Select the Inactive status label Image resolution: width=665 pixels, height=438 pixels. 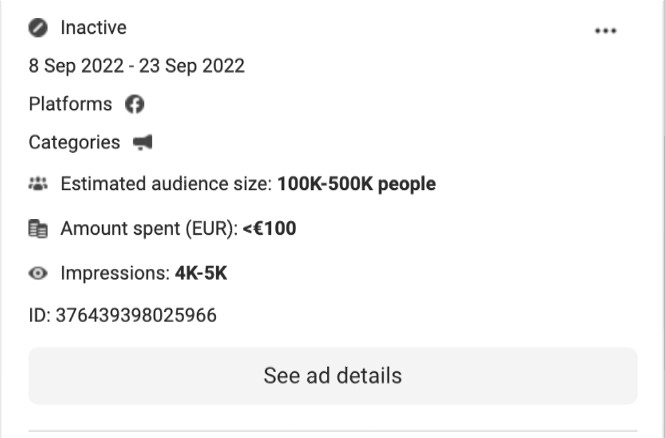pos(93,28)
